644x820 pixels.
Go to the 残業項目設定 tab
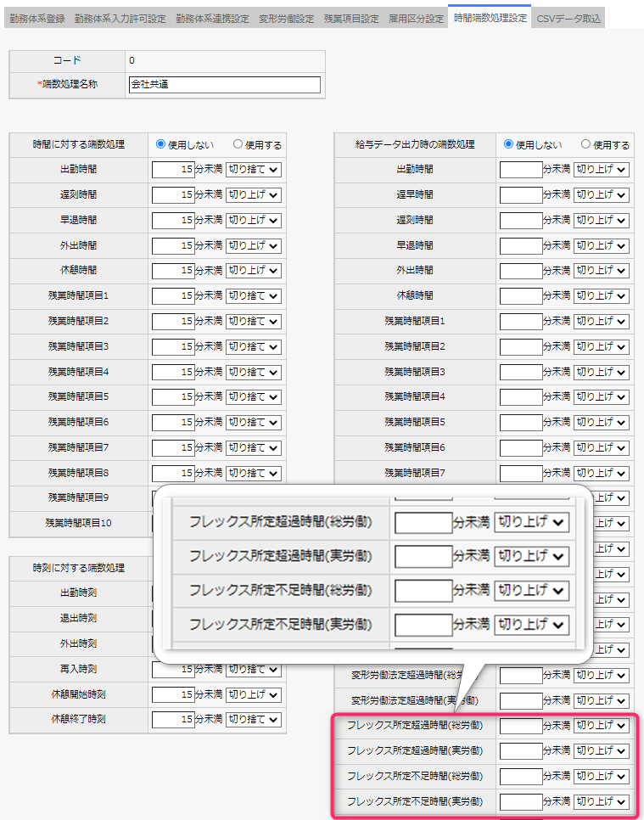click(351, 19)
